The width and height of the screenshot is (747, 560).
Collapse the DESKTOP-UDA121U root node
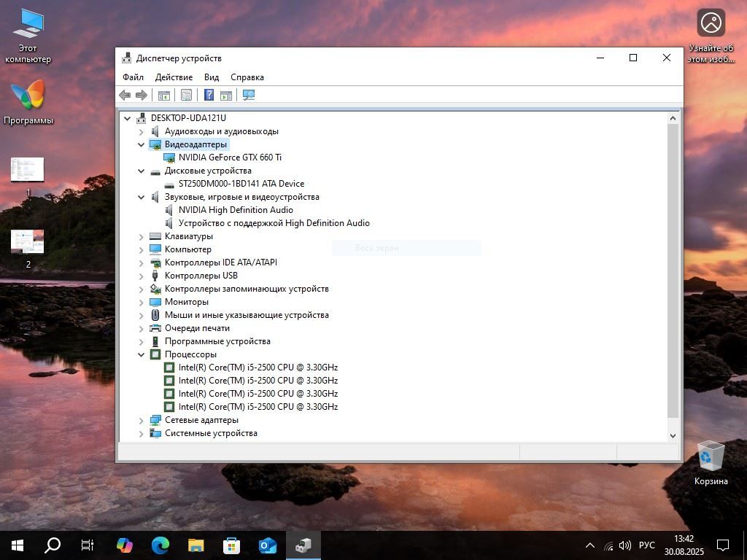point(127,118)
